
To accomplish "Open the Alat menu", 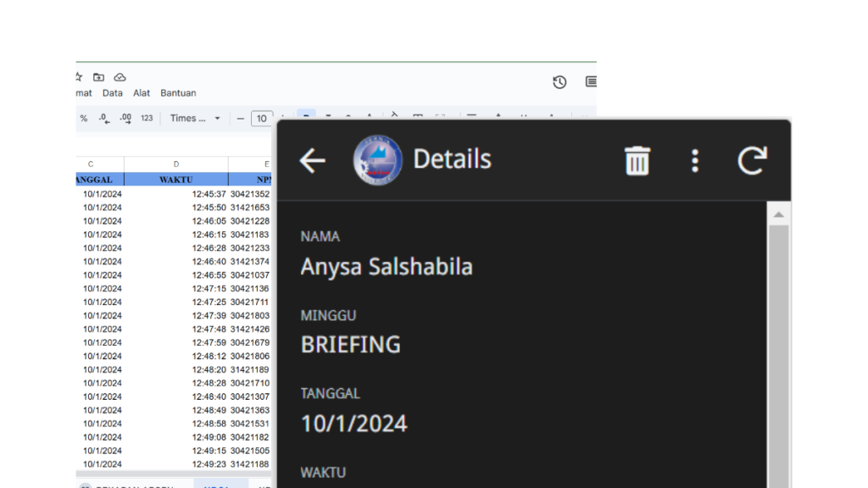I will click(x=142, y=93).
